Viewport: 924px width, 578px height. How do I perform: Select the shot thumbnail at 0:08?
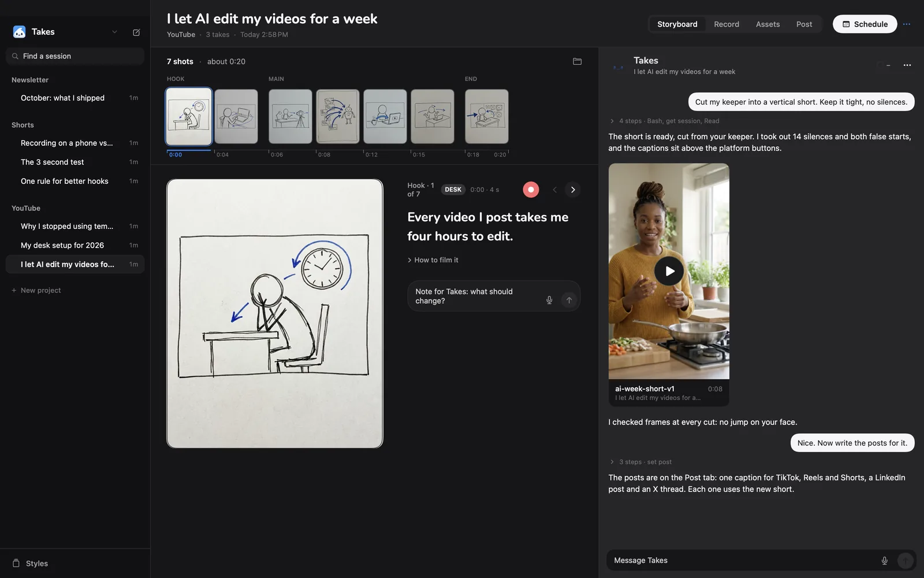pos(338,116)
